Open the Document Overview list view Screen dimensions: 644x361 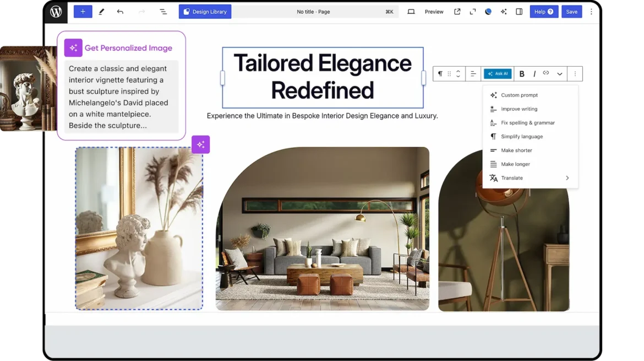163,12
